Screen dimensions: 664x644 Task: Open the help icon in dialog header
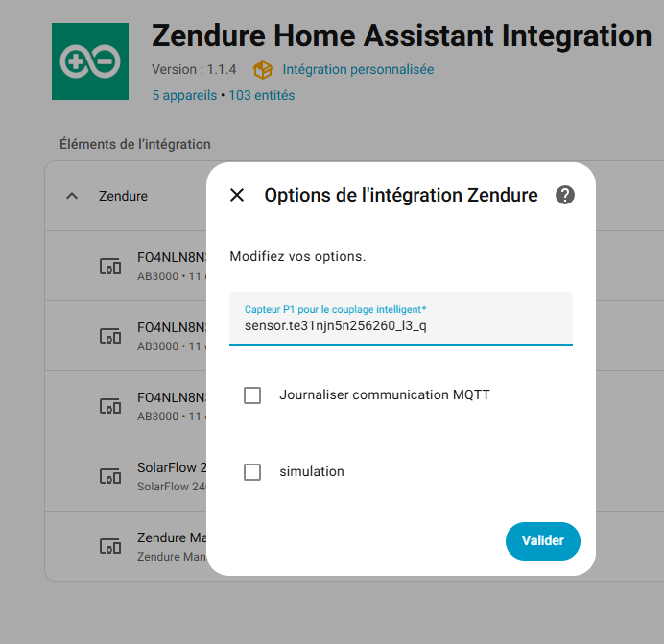click(565, 196)
